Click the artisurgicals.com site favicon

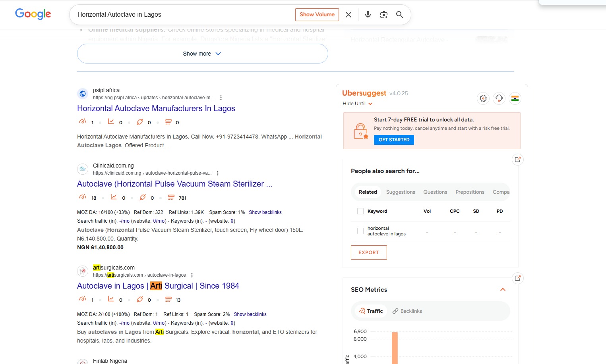83,271
